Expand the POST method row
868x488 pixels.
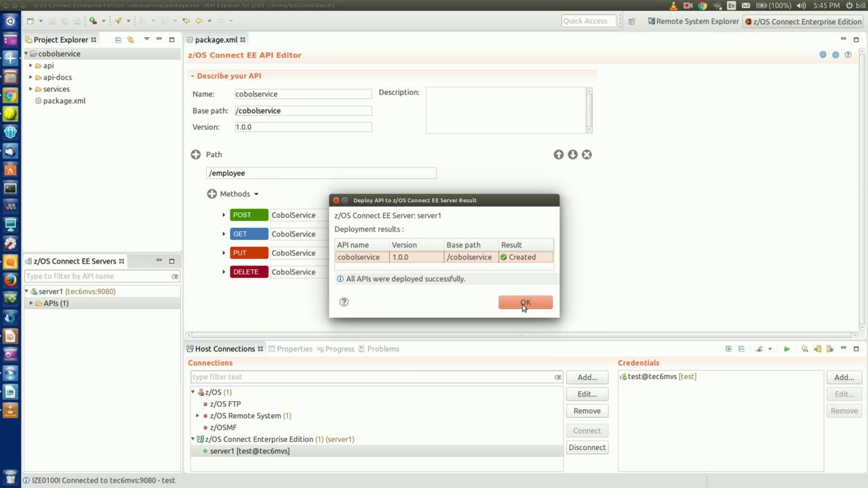tap(224, 215)
